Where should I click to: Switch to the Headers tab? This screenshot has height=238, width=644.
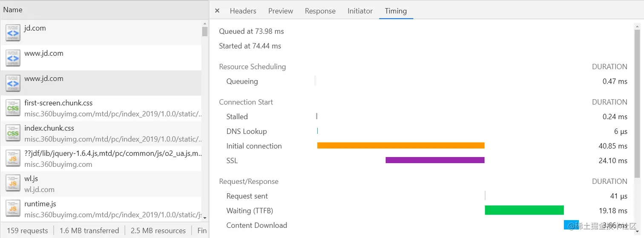tap(243, 11)
